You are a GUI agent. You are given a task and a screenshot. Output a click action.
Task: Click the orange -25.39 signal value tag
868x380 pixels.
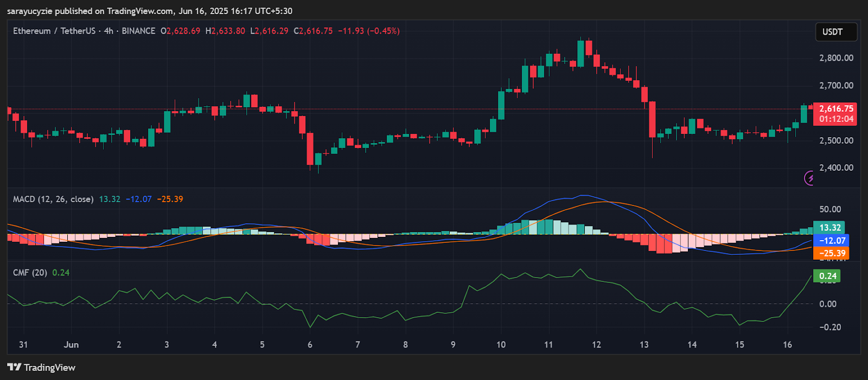point(832,253)
